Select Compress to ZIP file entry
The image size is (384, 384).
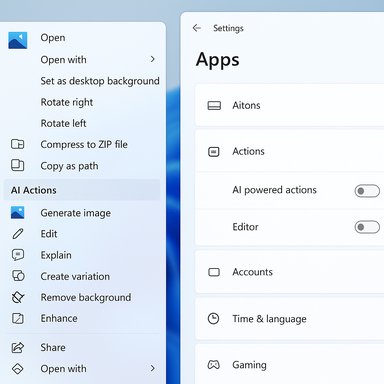tap(83, 144)
